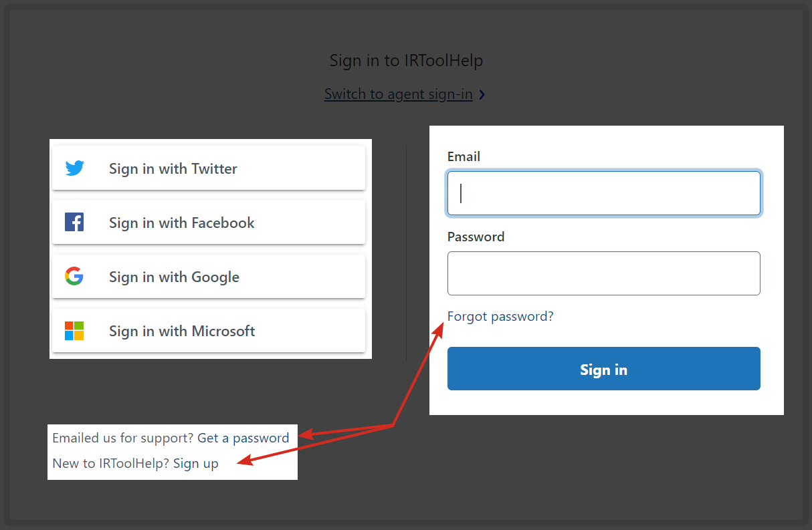This screenshot has width=812, height=530.
Task: Choose the Sign in with Facebook text
Action: [182, 223]
